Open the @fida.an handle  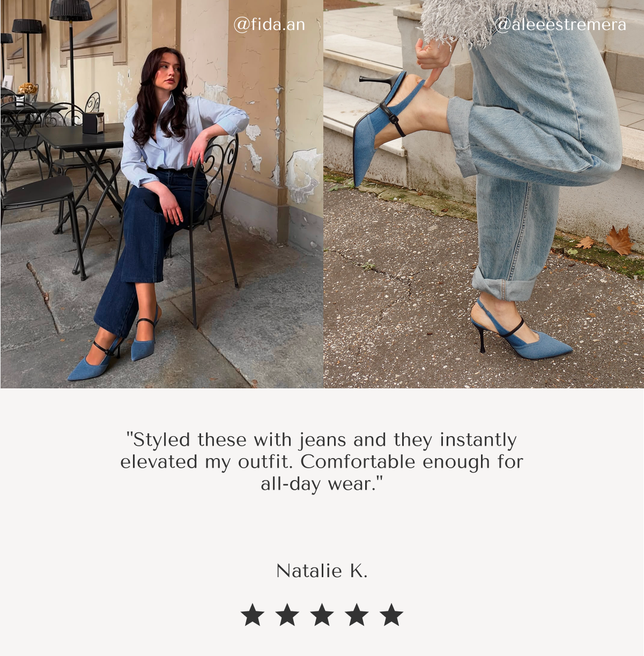269,25
